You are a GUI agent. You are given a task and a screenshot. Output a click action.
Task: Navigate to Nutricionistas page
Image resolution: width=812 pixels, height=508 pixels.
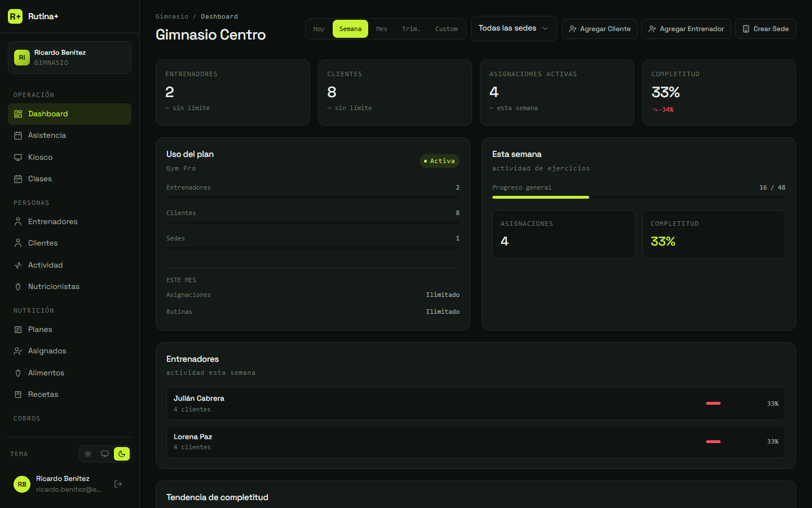click(x=69, y=287)
